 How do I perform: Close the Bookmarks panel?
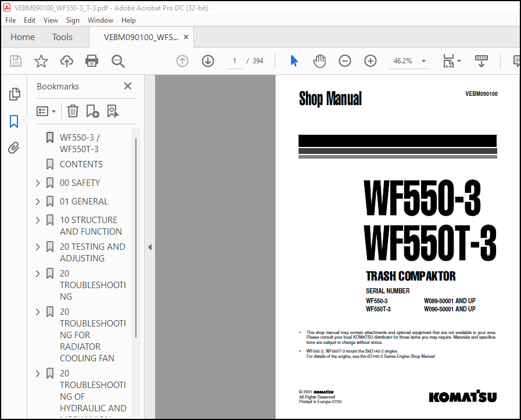pos(128,86)
